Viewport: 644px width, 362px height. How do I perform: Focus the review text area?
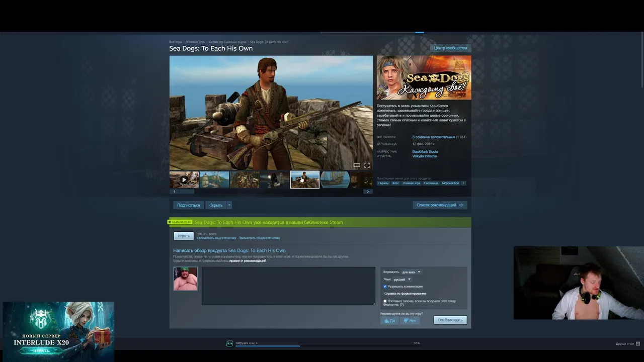[x=288, y=286]
